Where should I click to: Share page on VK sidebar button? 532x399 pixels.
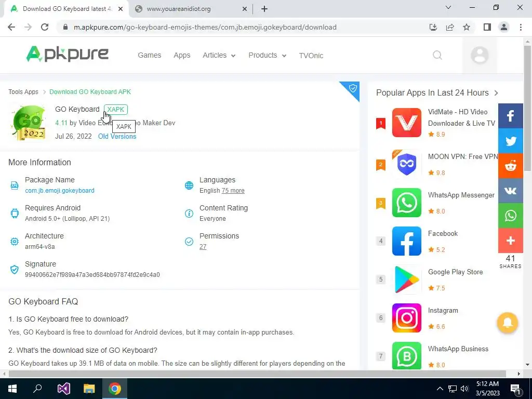510,191
